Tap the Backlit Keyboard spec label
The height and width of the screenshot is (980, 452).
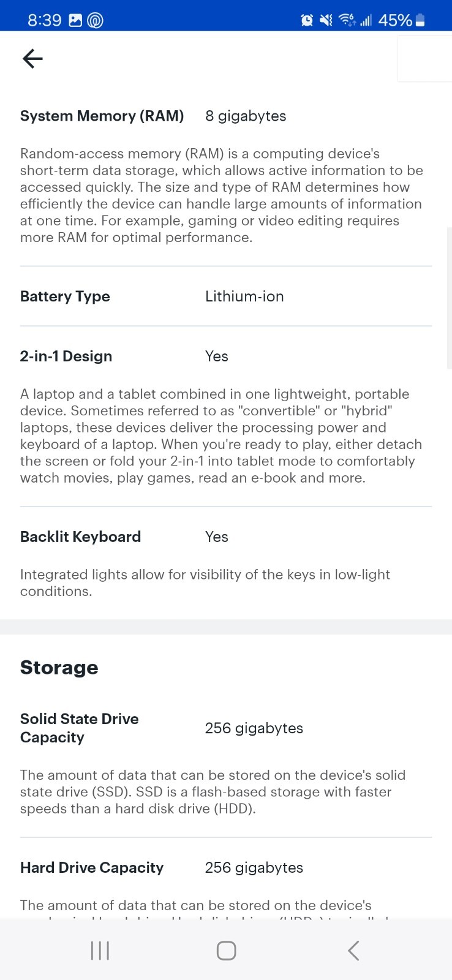click(x=80, y=537)
